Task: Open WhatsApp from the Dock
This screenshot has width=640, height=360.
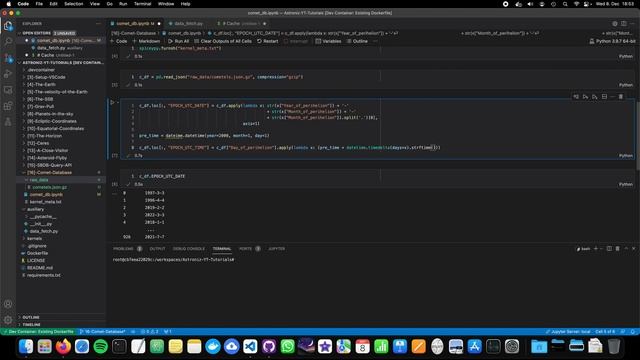Action: click(288, 347)
